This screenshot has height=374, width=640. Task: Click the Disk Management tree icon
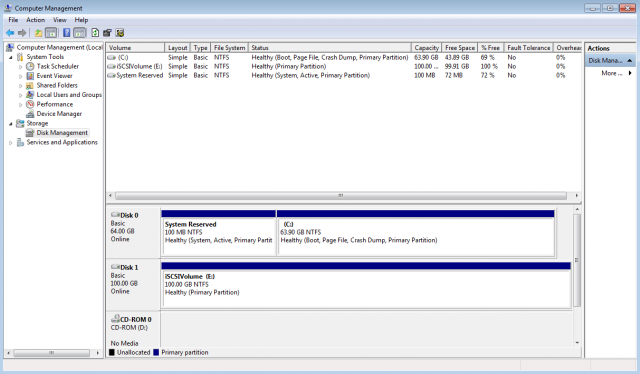30,133
